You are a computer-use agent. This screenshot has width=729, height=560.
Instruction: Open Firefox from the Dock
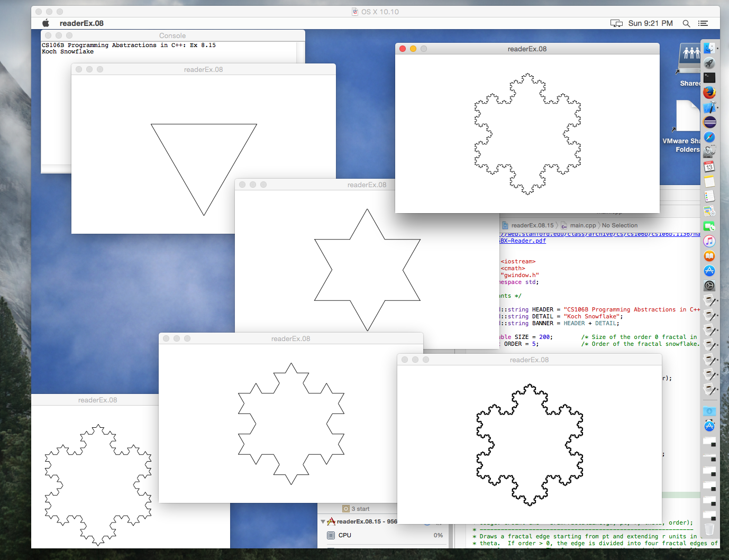(x=709, y=93)
